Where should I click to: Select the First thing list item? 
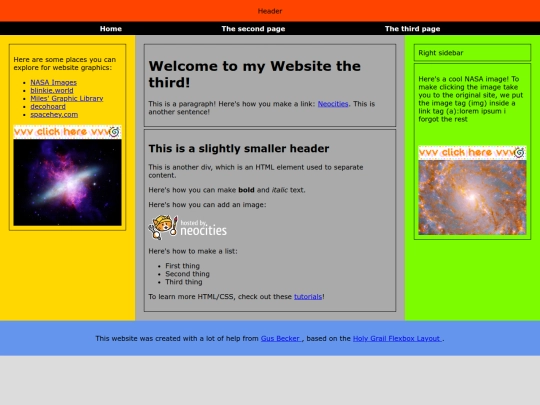tap(183, 266)
